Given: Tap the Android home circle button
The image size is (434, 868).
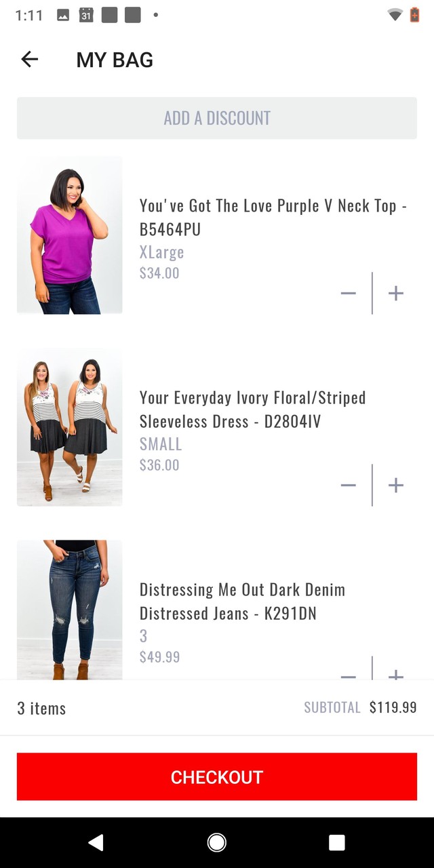Looking at the screenshot, I should click(217, 842).
